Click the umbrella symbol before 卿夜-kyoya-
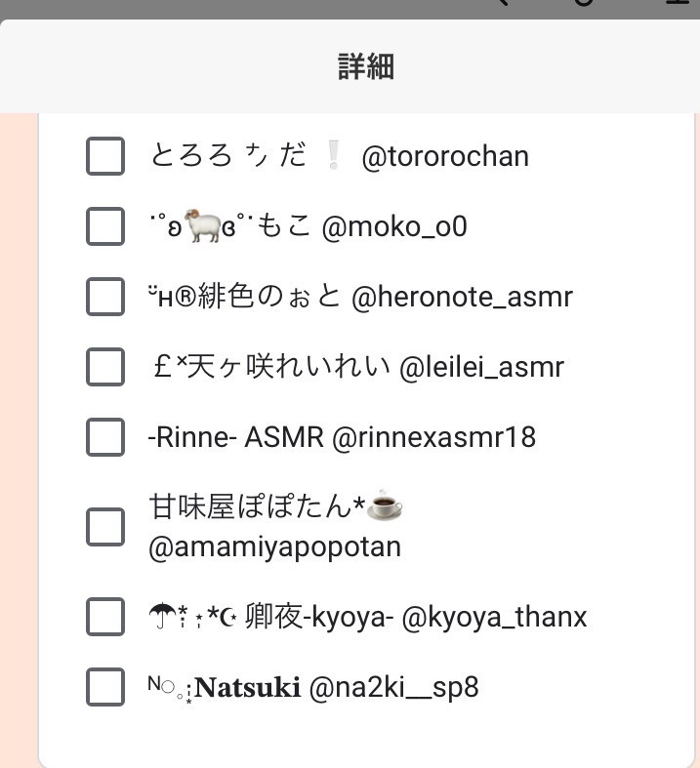The width and height of the screenshot is (700, 768). [159, 617]
